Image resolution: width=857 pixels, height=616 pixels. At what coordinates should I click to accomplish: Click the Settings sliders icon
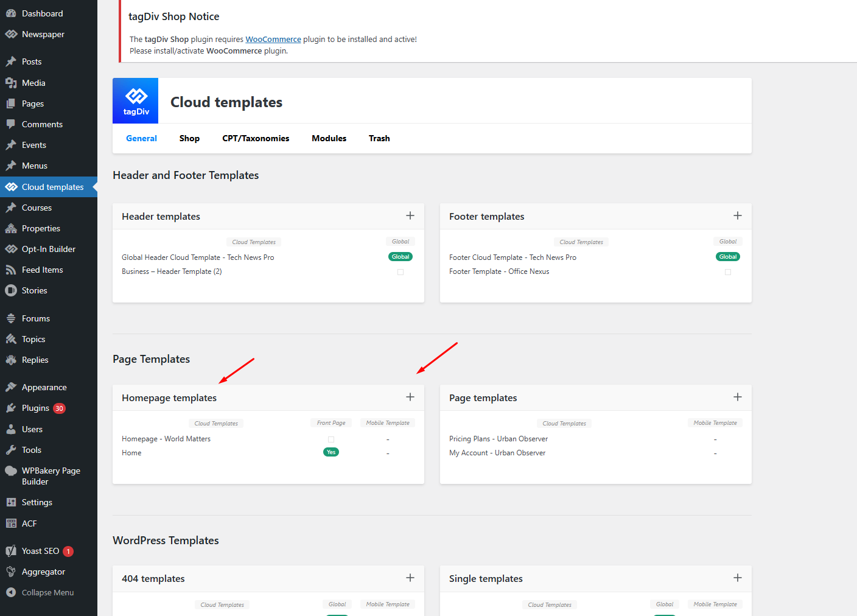pyautogui.click(x=11, y=502)
